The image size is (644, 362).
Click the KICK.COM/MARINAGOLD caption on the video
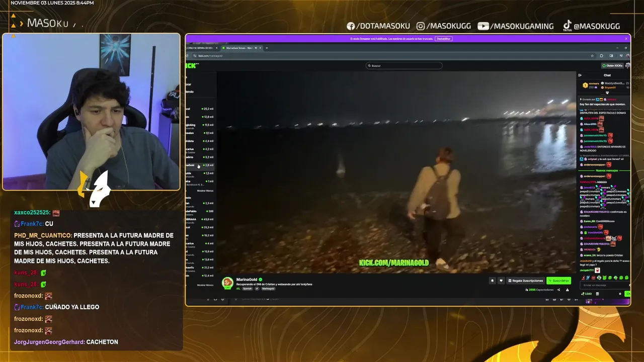click(x=394, y=262)
